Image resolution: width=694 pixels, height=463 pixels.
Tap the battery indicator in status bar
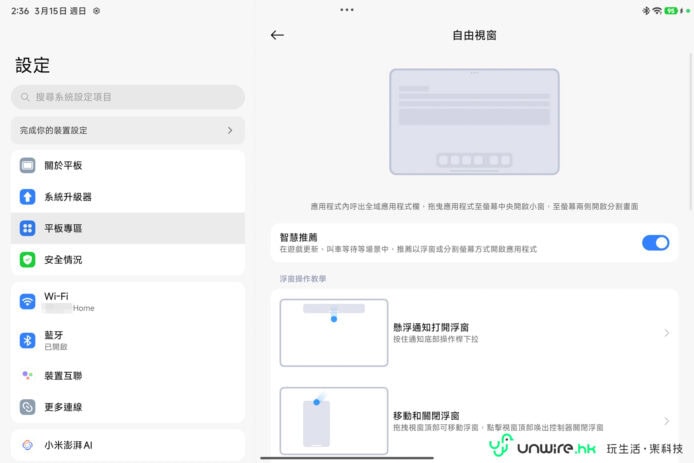click(672, 10)
